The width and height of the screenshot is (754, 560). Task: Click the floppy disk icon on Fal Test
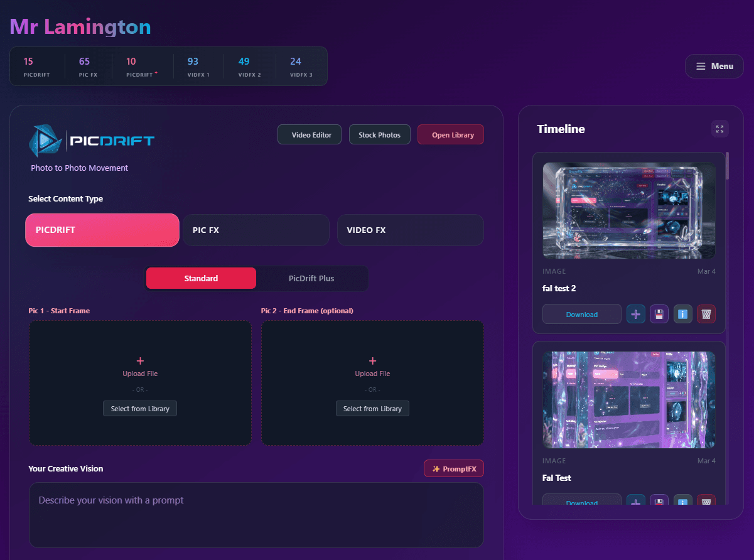[659, 500]
